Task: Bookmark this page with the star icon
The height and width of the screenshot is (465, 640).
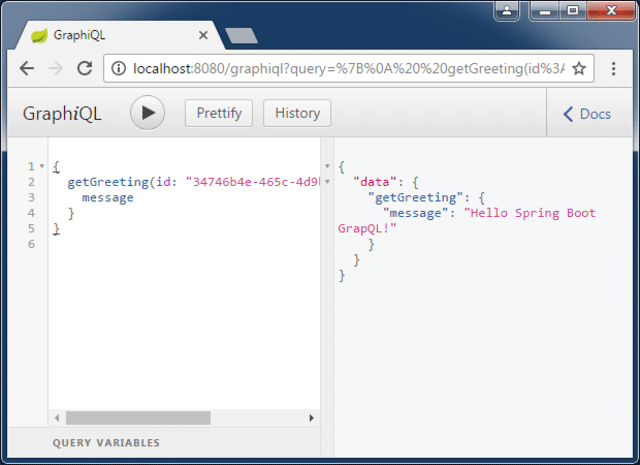Action: tap(579, 68)
